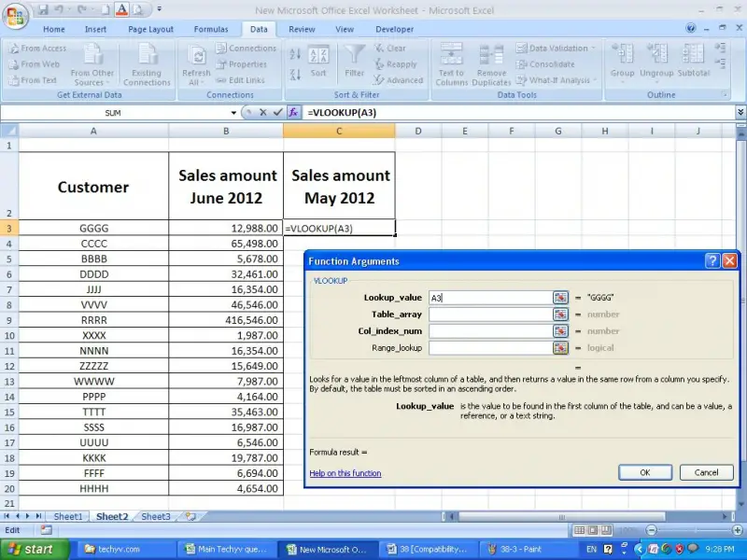Switch to Normal view in status bar
Screen dimensions: 747x560
coord(579,530)
